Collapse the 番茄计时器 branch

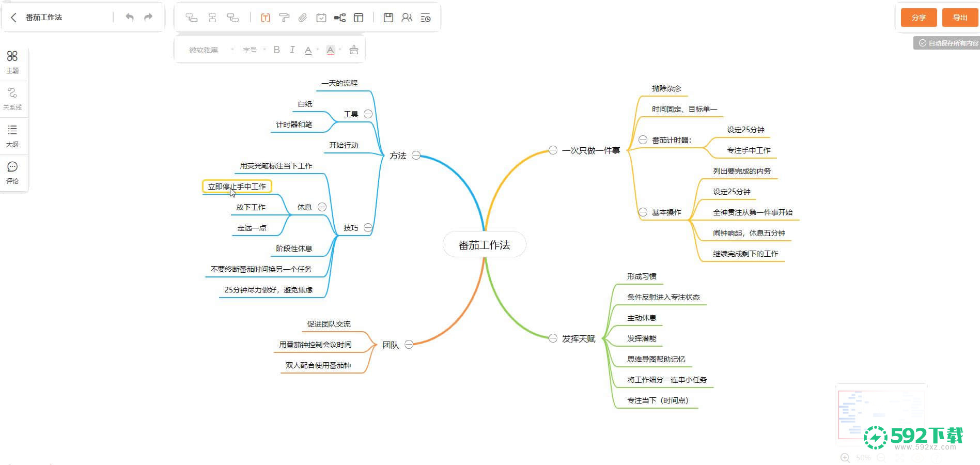[x=643, y=139]
